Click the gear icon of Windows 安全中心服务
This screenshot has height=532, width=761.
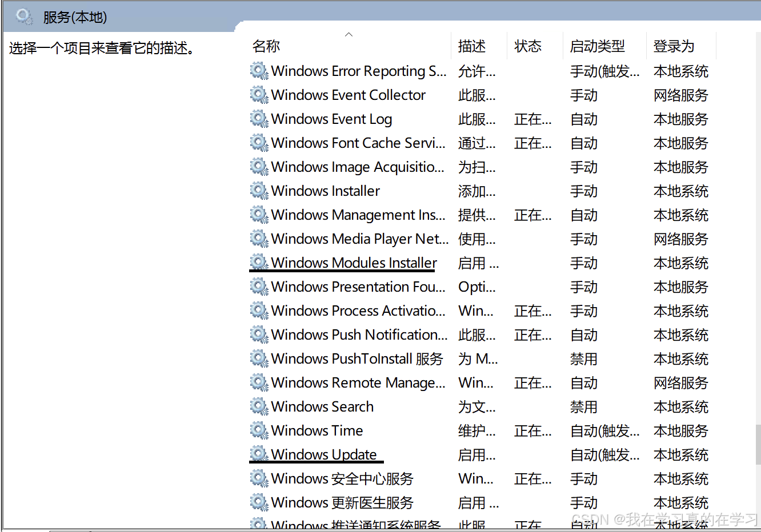tap(259, 478)
